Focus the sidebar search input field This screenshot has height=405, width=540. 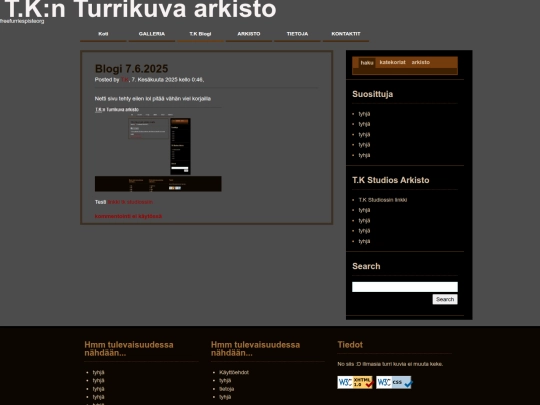pyautogui.click(x=405, y=287)
